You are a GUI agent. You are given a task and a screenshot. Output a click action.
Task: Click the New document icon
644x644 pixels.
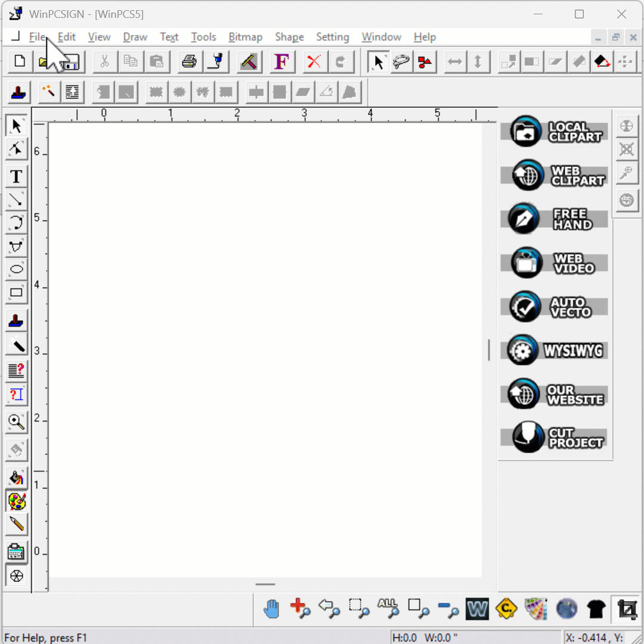pos(20,61)
